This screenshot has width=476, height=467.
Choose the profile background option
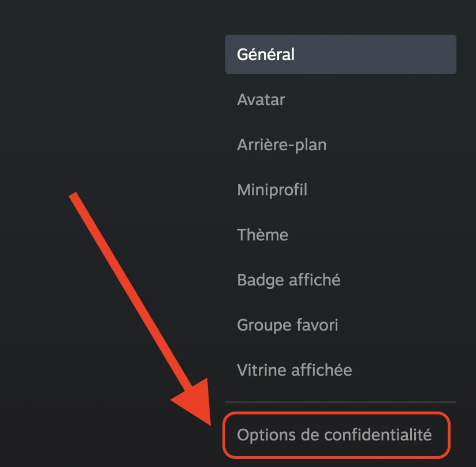click(281, 144)
